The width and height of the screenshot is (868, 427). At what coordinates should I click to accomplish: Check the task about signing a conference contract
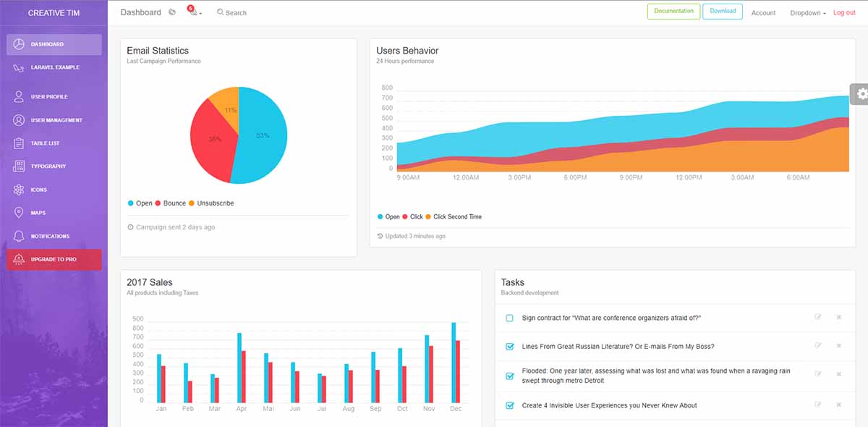point(508,317)
